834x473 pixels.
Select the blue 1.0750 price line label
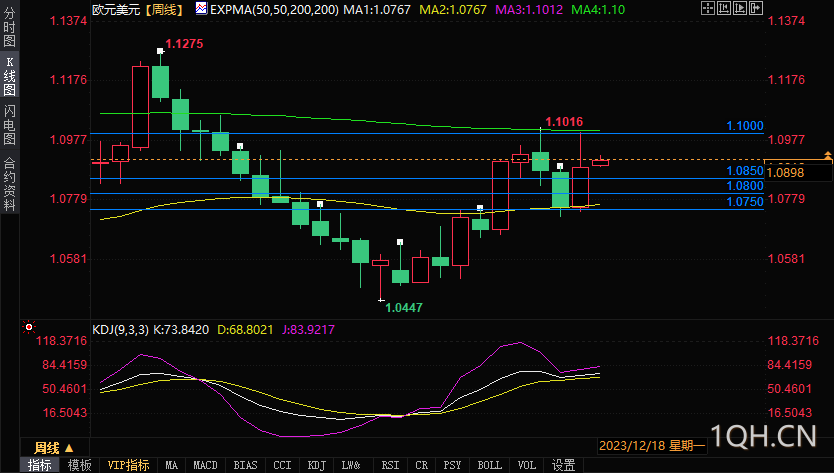745,202
